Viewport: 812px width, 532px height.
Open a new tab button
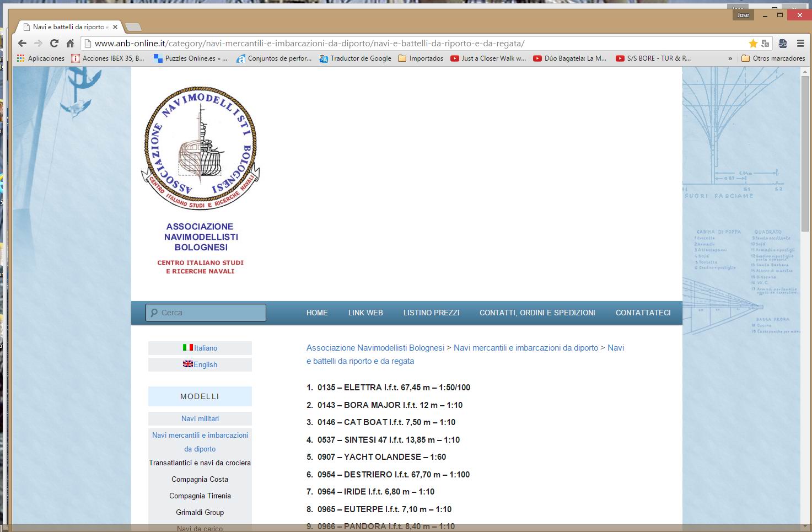pyautogui.click(x=133, y=27)
